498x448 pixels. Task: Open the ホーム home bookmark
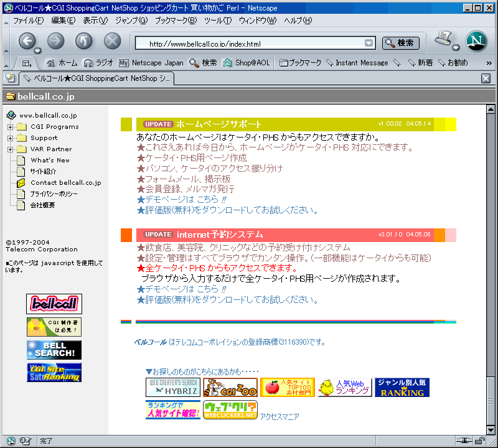point(62,63)
